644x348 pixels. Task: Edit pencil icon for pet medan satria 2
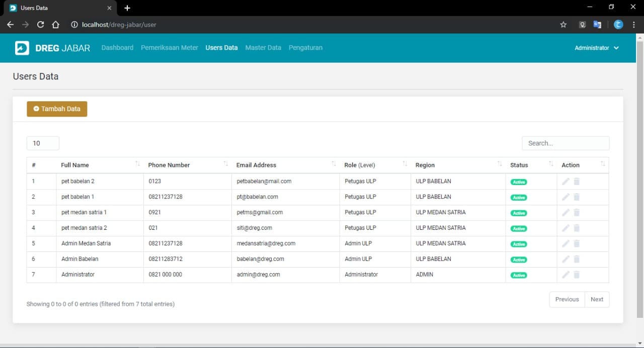coord(566,228)
